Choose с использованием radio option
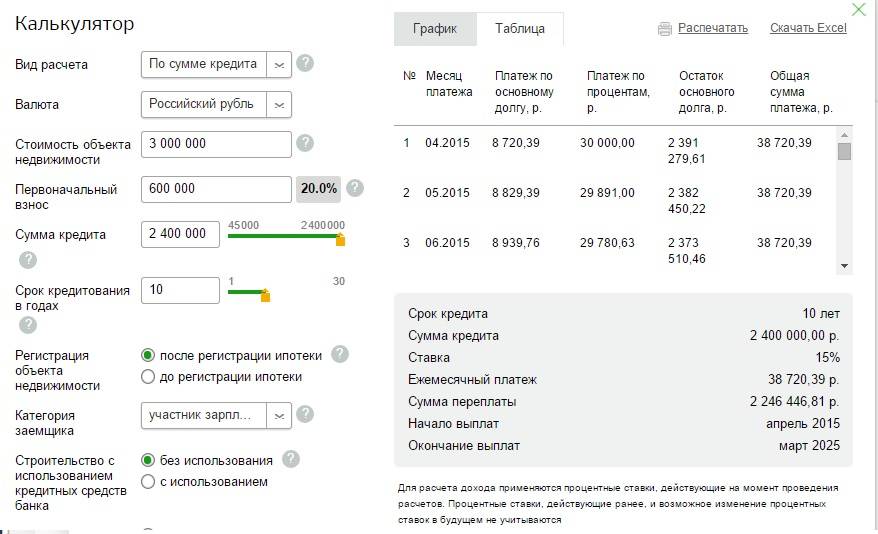Viewport: 878px width, 534px height. pyautogui.click(x=148, y=481)
